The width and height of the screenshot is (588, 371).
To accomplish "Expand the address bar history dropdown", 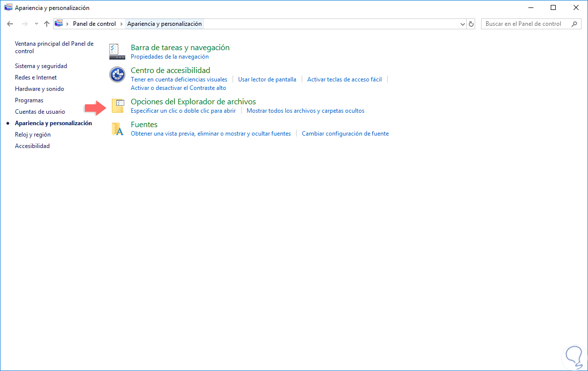I will coord(462,24).
